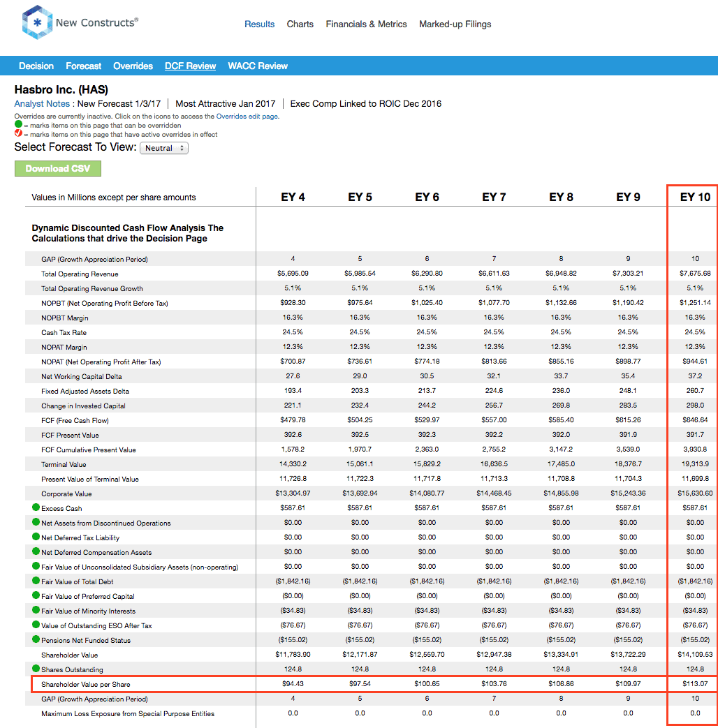This screenshot has height=728, width=718.
Task: Click override icon for Fair Value of Total Debt
Action: coord(36,581)
